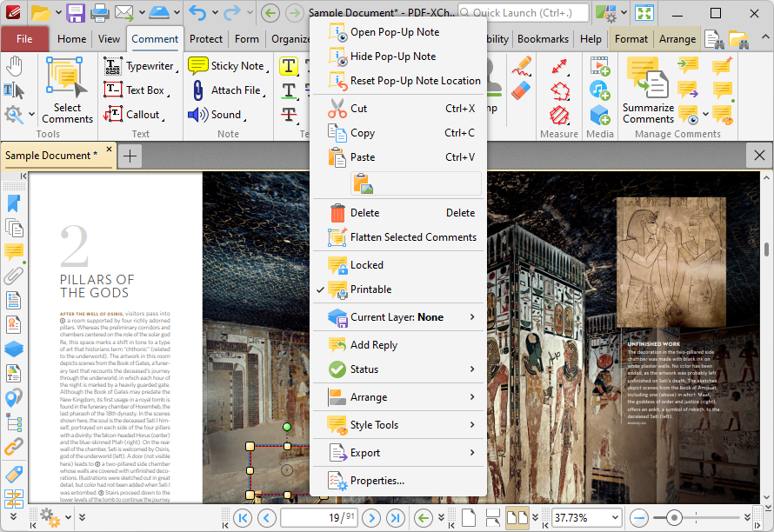The width and height of the screenshot is (774, 532).
Task: Click the Quick Launch search box
Action: (524, 13)
